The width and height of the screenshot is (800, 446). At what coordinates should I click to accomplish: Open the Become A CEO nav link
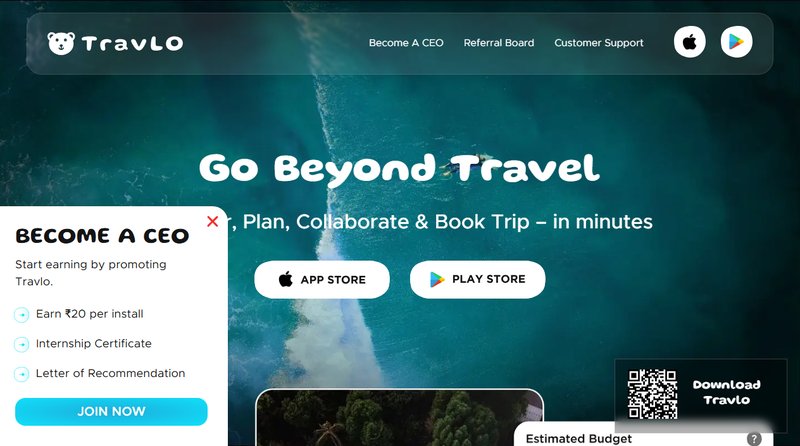(x=406, y=43)
